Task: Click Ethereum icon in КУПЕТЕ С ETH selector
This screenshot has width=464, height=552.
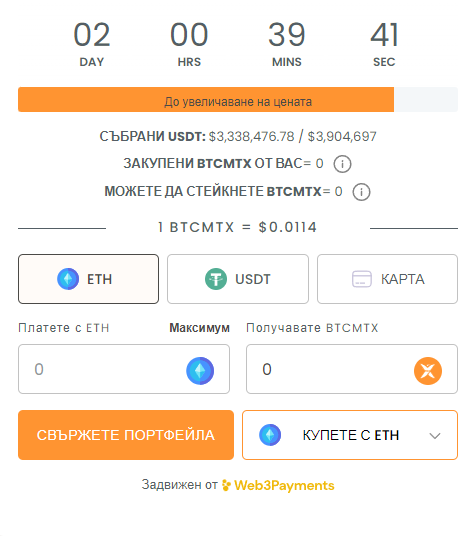Action: pos(270,435)
